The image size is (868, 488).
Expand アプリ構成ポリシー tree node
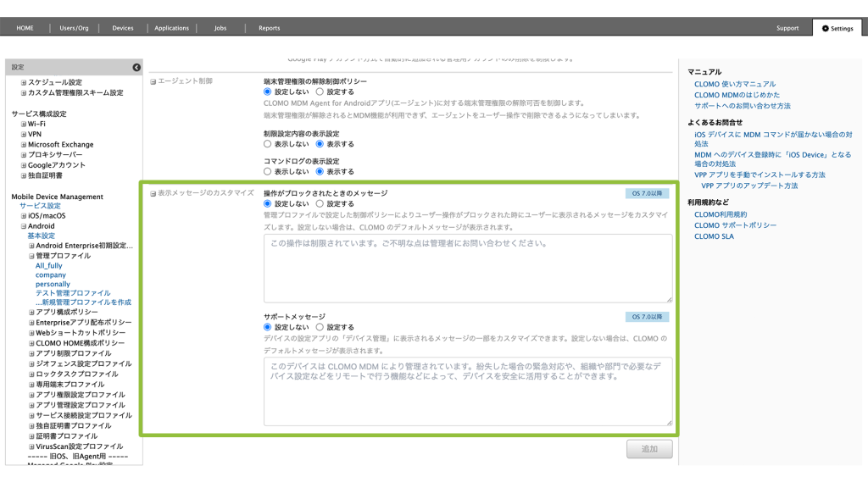[x=31, y=312]
